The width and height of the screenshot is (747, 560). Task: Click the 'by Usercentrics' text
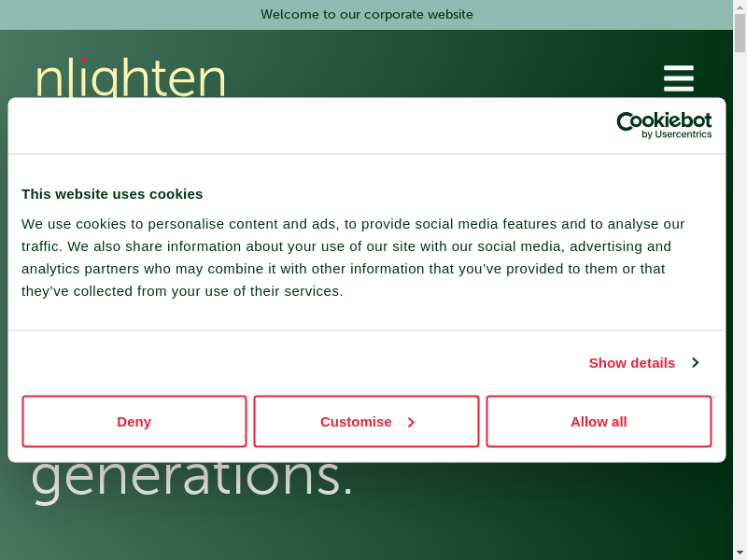coord(677,135)
